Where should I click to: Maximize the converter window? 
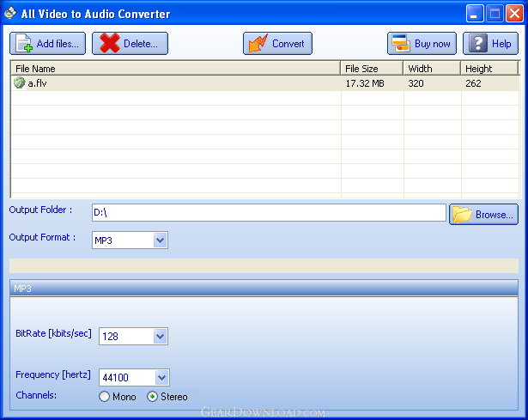click(495, 14)
